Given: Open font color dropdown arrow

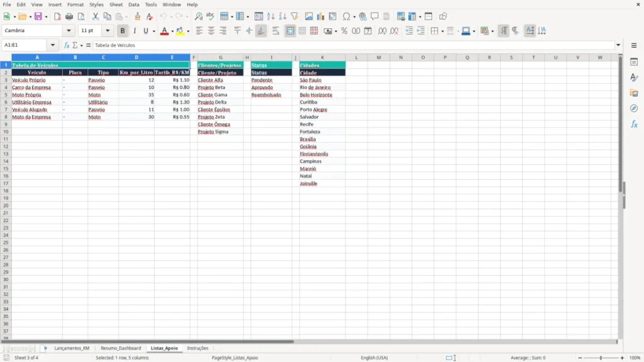Looking at the screenshot, I should tap(172, 31).
